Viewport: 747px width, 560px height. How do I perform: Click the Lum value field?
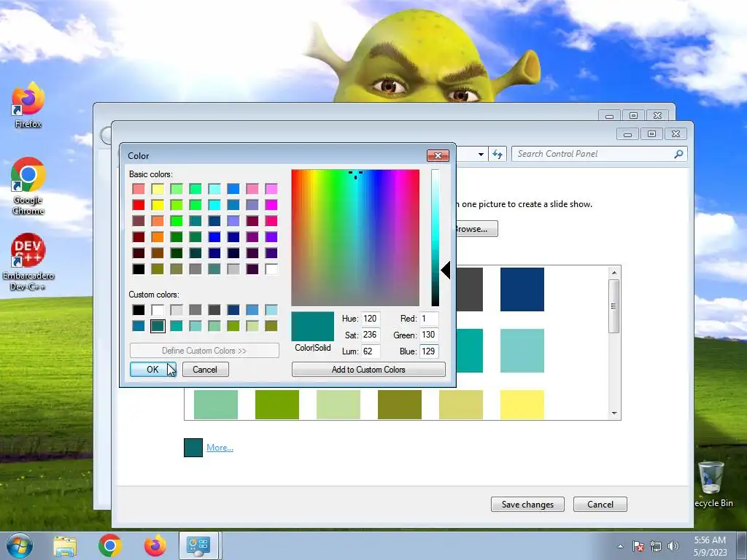click(370, 351)
